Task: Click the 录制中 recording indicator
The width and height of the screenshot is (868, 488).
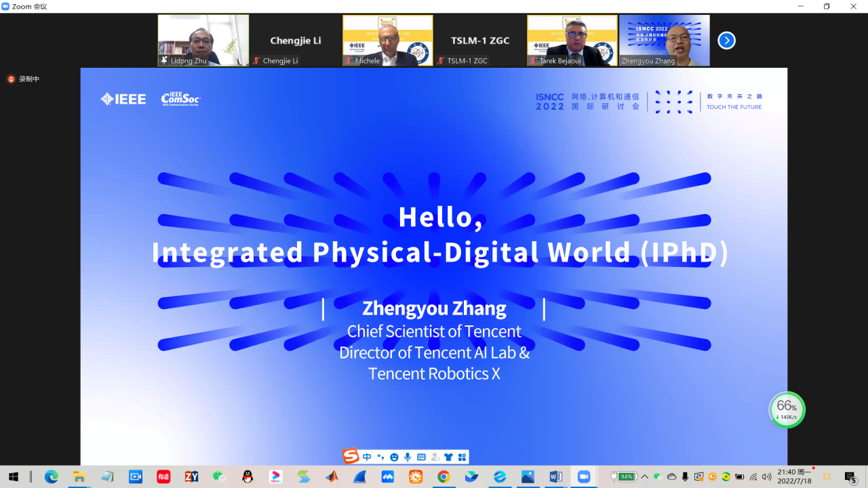Action: (22, 79)
